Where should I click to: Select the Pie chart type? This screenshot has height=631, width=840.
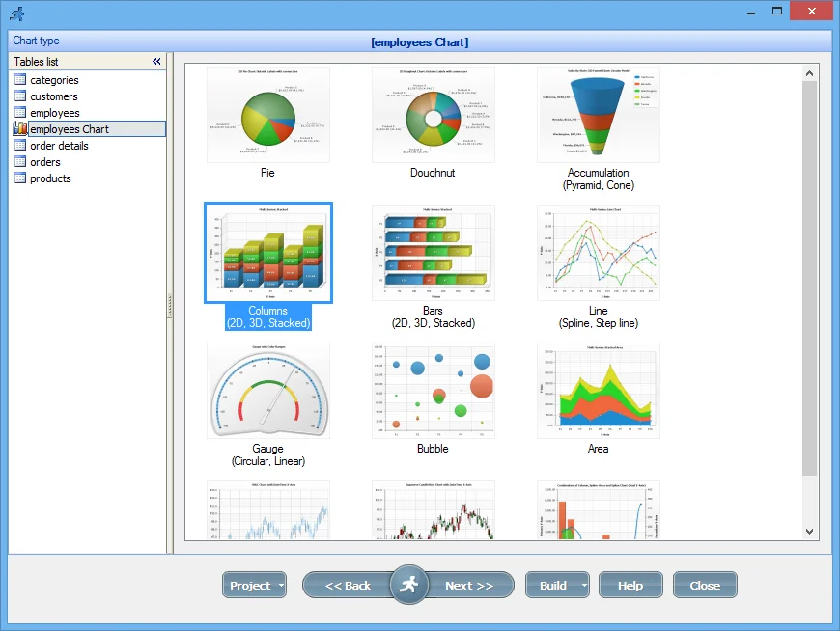coord(267,114)
